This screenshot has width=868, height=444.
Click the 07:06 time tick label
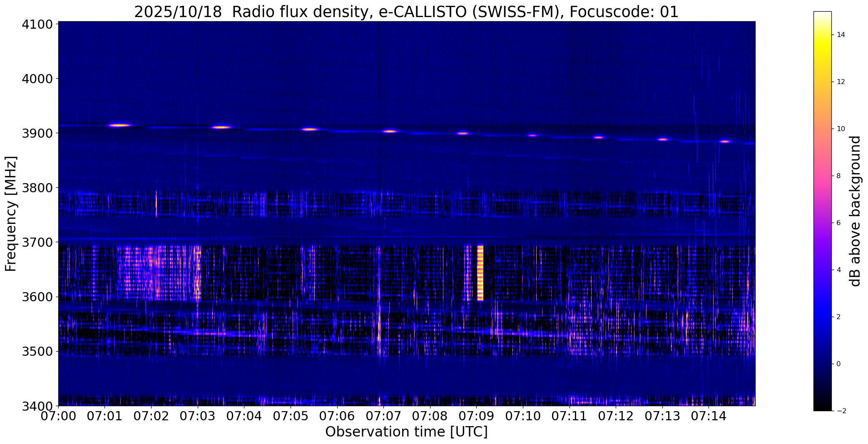pyautogui.click(x=337, y=416)
